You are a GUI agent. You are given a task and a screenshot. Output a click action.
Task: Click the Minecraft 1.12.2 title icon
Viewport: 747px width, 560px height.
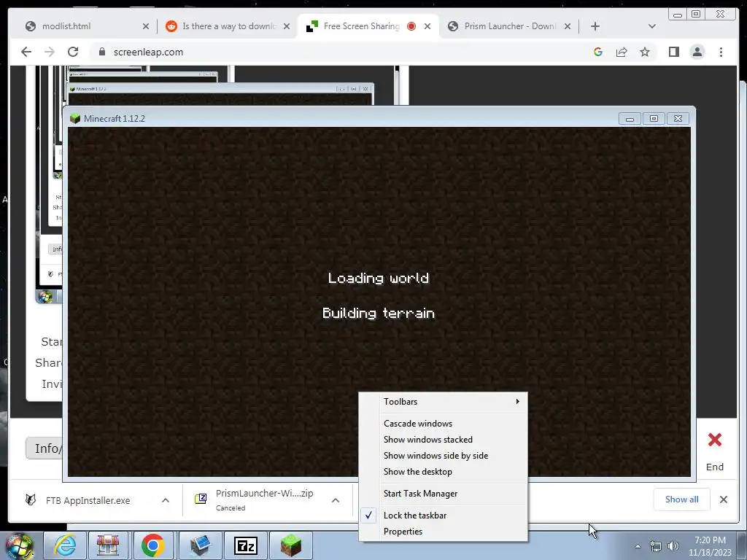pyautogui.click(x=75, y=119)
